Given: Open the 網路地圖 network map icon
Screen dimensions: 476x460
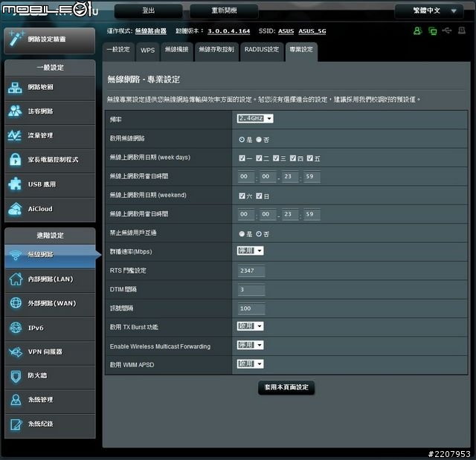Looking at the screenshot, I should point(16,88).
